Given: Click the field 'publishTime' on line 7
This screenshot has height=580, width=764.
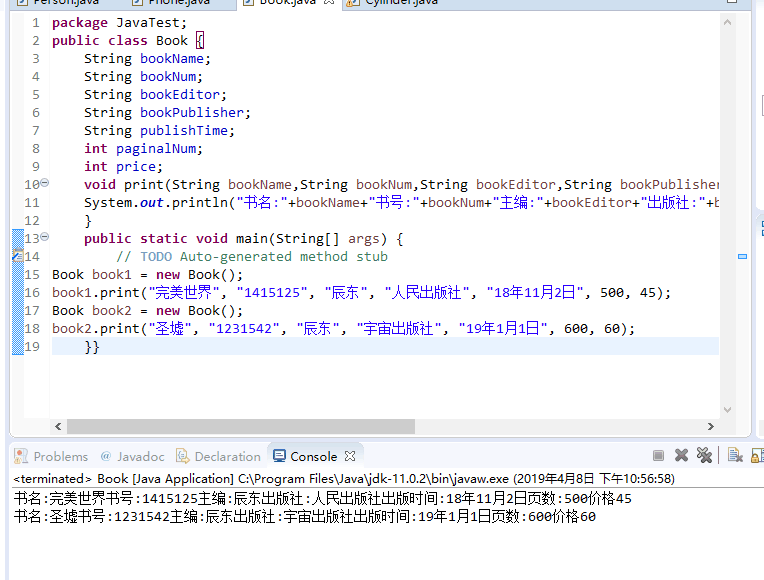Looking at the screenshot, I should tap(184, 131).
